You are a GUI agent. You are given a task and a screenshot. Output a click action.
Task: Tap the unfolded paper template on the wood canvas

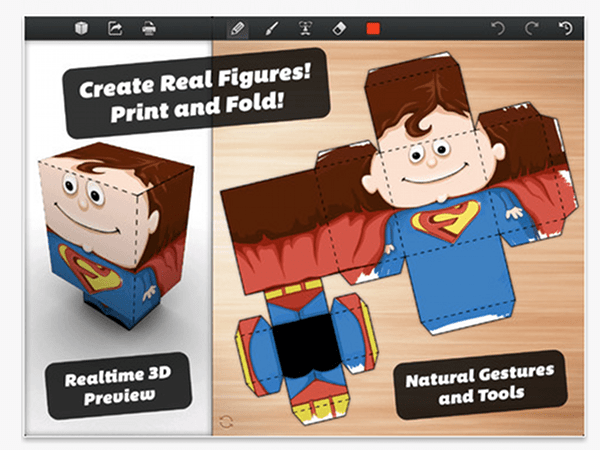398,237
